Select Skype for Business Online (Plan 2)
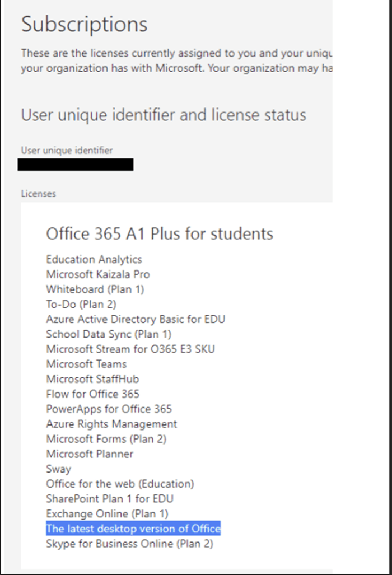Image resolution: width=392 pixels, height=575 pixels. point(129,544)
